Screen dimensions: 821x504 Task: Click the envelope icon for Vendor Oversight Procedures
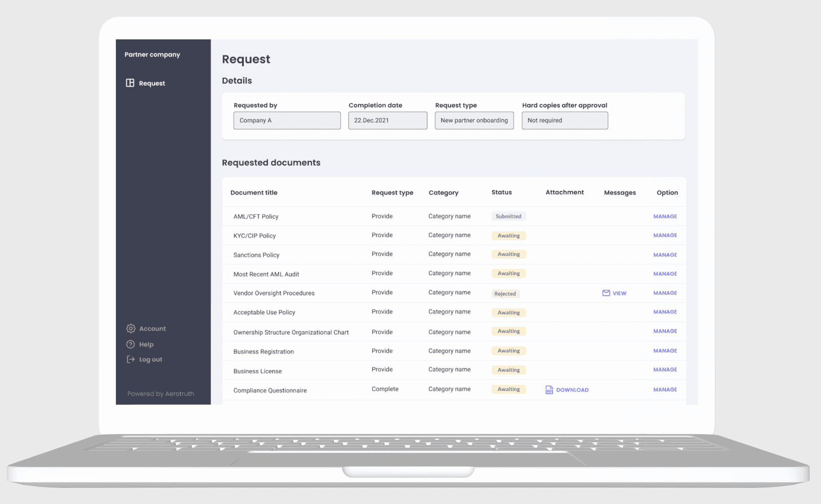tap(606, 293)
